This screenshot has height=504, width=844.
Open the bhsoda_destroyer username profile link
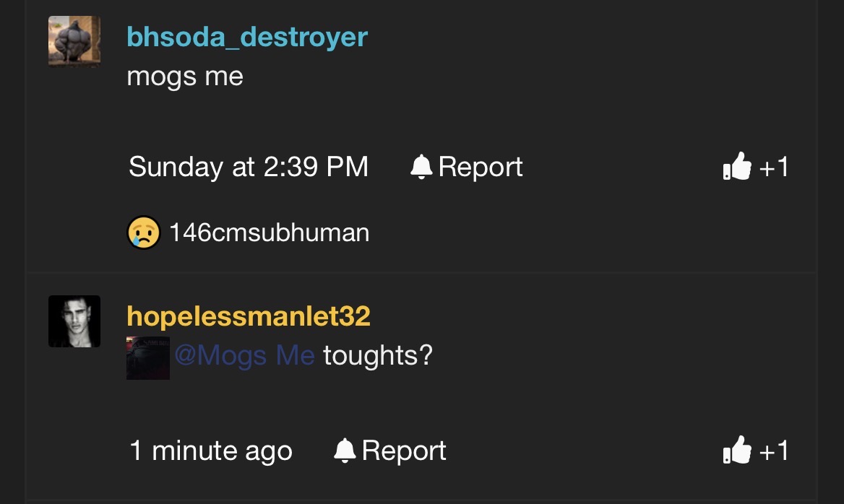point(247,37)
